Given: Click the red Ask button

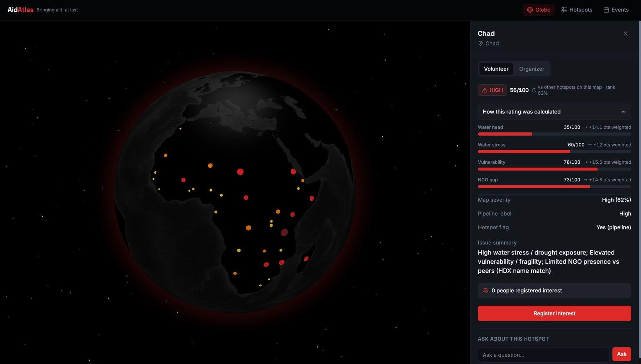Looking at the screenshot, I should point(621,354).
